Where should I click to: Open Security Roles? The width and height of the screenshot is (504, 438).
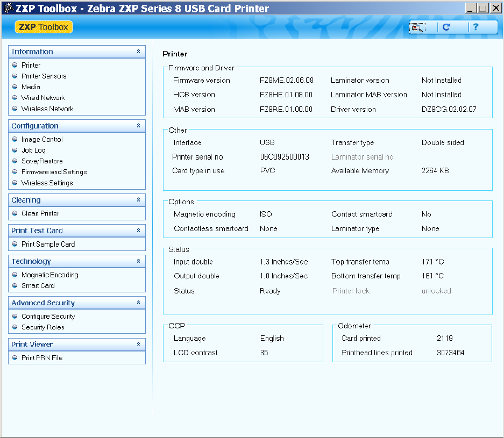click(42, 327)
